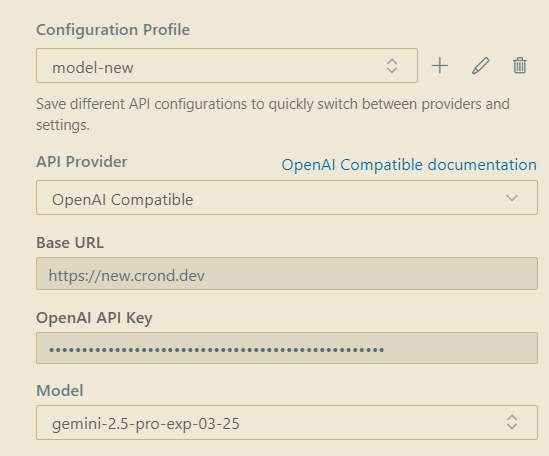Focus the Base URL input field

click(287, 274)
